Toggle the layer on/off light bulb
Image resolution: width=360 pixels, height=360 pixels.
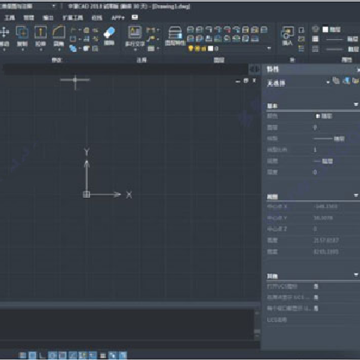(191, 49)
